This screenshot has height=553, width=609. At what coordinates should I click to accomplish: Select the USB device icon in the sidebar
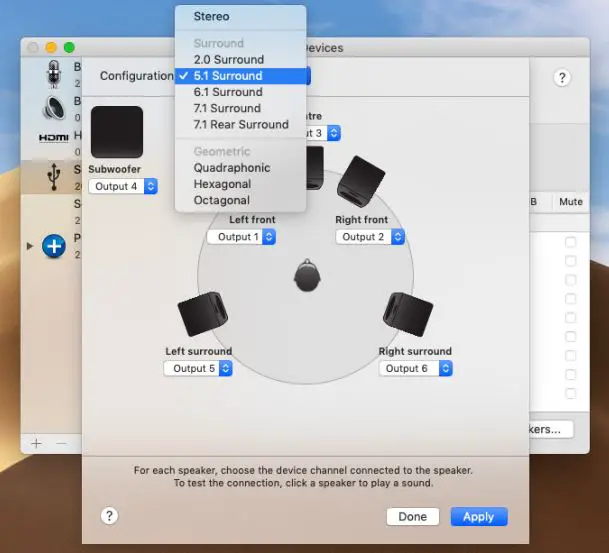pyautogui.click(x=54, y=177)
